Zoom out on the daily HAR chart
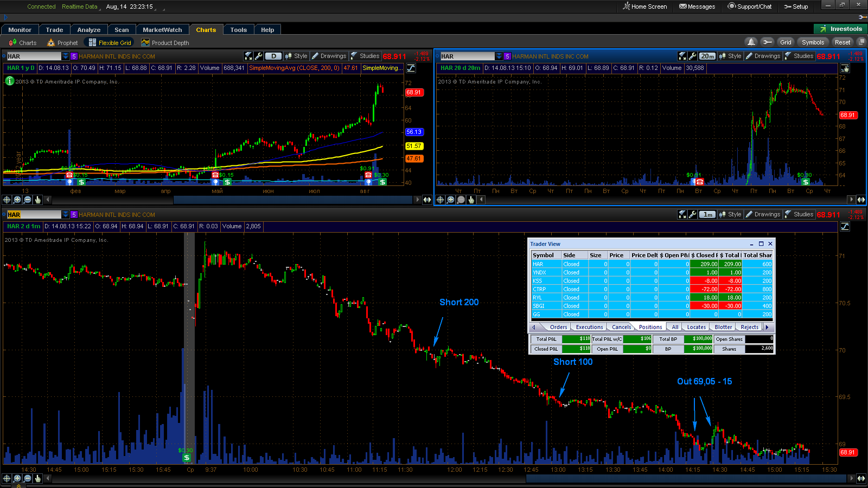The height and width of the screenshot is (488, 868). tap(27, 200)
